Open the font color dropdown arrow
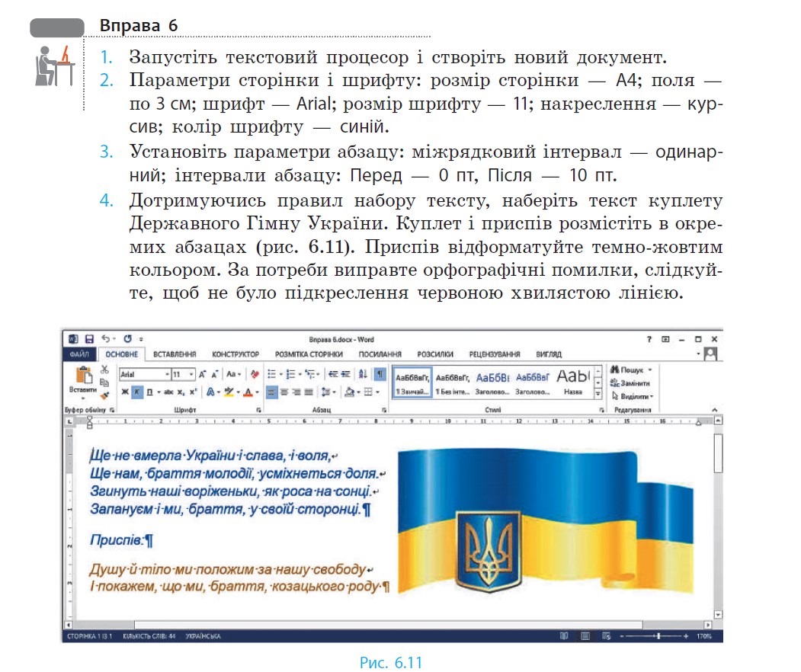The height and width of the screenshot is (672, 801). click(x=257, y=392)
